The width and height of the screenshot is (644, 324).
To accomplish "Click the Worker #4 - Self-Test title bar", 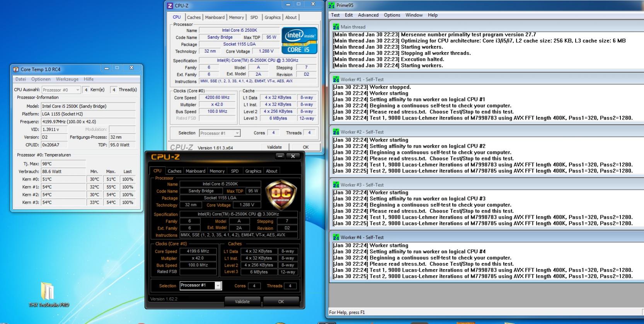I will 486,237.
